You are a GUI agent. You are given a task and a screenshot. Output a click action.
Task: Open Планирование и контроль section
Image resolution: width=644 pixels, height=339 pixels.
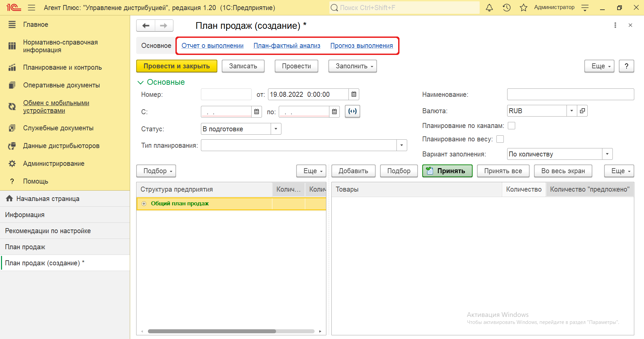tap(62, 67)
